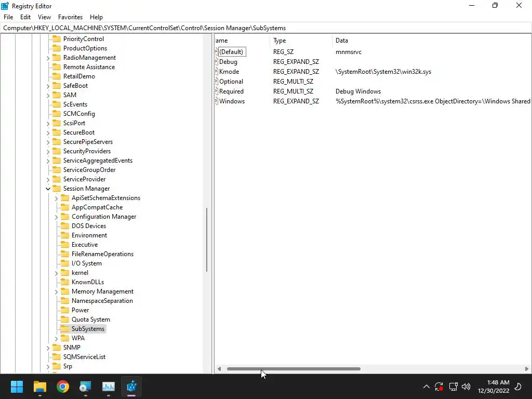Select the Executive folder icon
The image size is (532, 399).
(65, 245)
